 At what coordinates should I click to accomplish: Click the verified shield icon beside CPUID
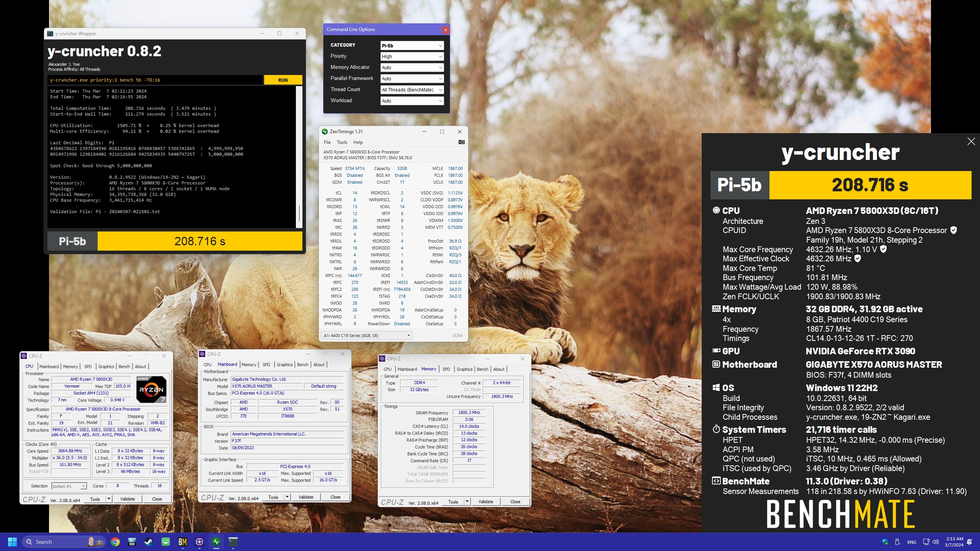(x=954, y=230)
